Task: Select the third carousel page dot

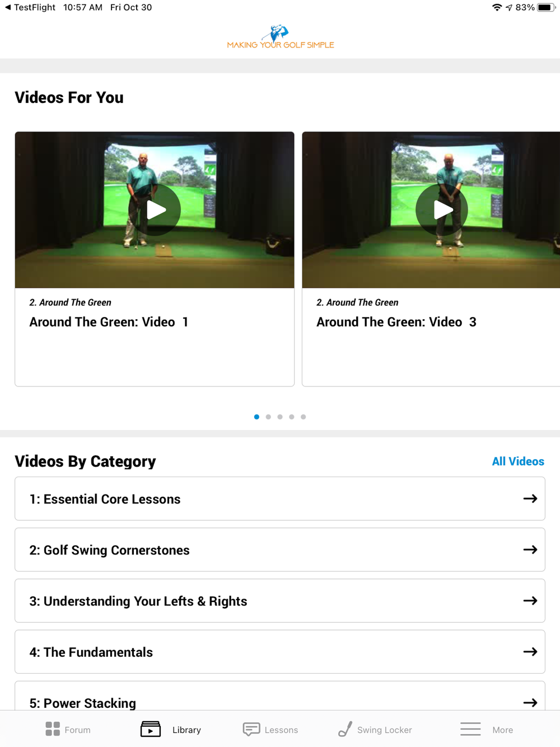Action: pyautogui.click(x=280, y=417)
